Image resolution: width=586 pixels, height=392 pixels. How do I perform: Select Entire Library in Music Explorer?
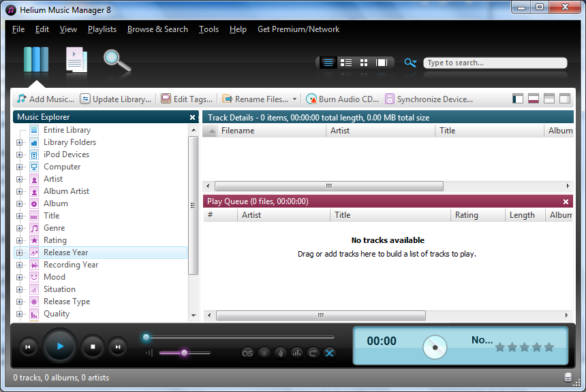[x=67, y=130]
